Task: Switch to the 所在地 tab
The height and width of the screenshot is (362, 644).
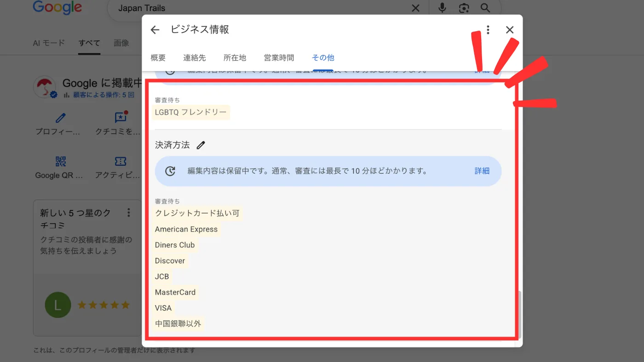Action: [x=235, y=58]
